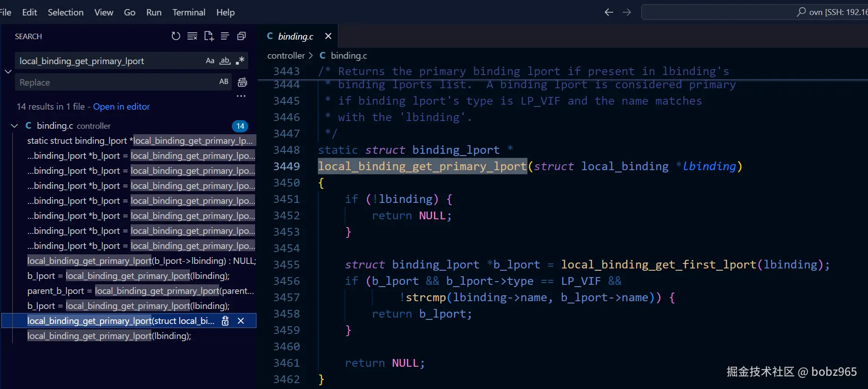Click controller breadcrumb segment

point(286,56)
